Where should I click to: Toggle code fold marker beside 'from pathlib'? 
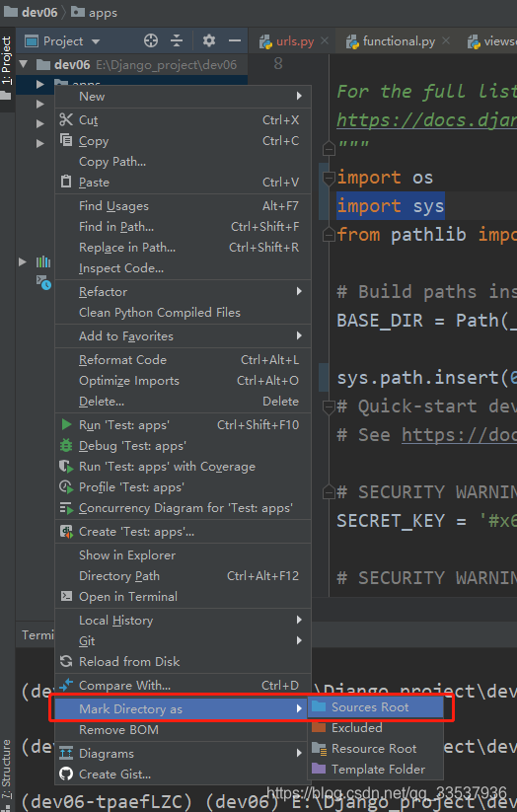coord(329,235)
